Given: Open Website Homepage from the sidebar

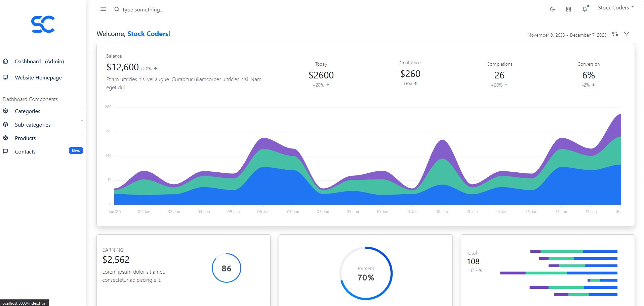Looking at the screenshot, I should click(x=38, y=77).
